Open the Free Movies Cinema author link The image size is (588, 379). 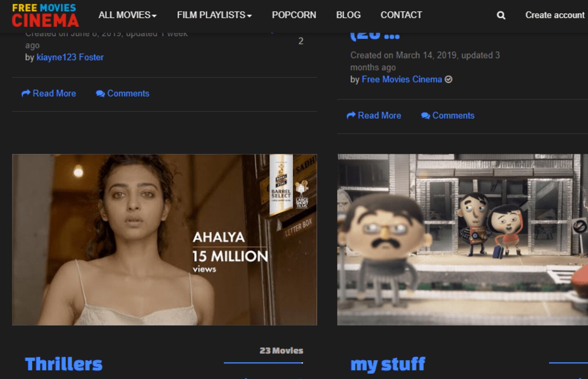[x=401, y=80]
